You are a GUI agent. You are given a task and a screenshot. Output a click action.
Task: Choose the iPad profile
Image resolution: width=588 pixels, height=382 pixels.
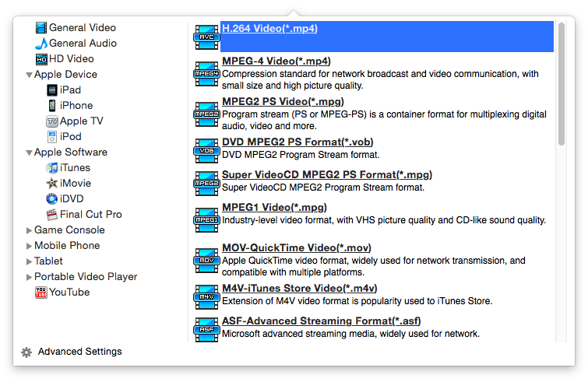coord(70,90)
